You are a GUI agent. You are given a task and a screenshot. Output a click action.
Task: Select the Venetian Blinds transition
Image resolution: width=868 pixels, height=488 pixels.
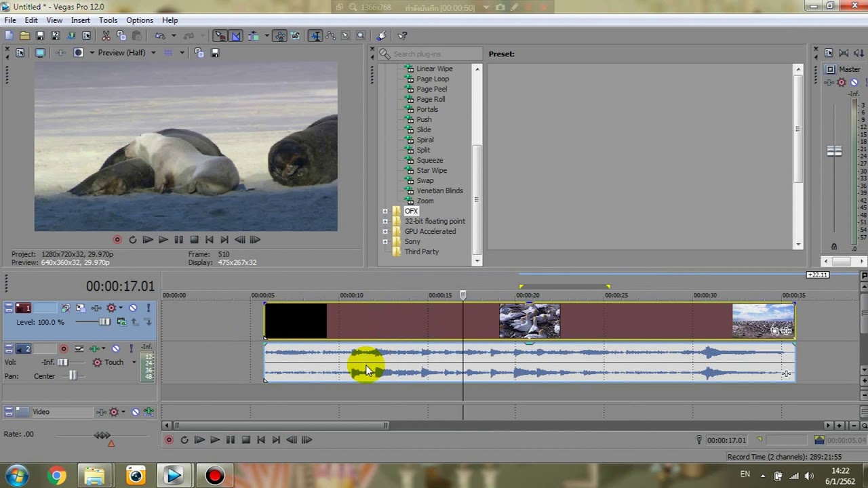439,190
